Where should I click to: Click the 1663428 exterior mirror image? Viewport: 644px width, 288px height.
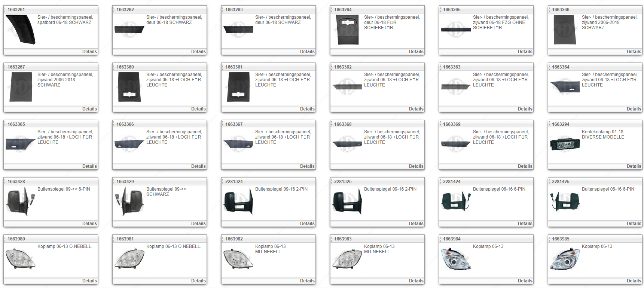click(21, 202)
